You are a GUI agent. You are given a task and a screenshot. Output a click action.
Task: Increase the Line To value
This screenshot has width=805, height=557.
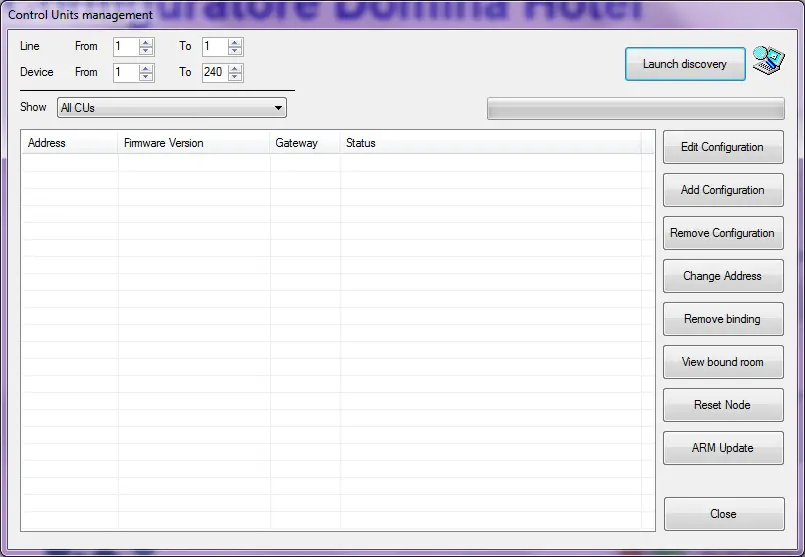pos(235,43)
